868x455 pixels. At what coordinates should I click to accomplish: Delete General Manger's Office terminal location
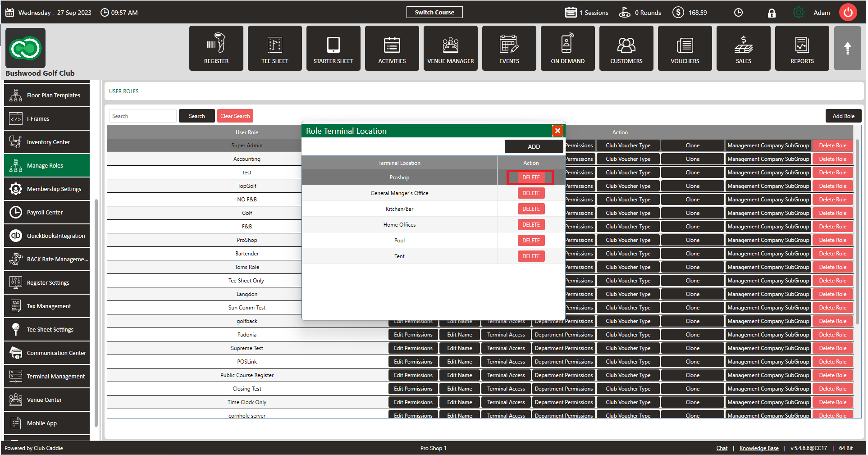(531, 193)
